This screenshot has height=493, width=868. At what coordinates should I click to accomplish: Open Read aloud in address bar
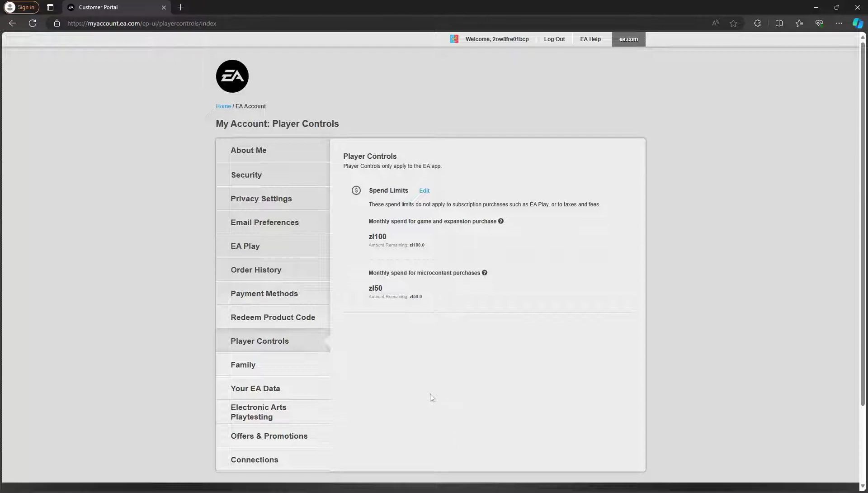tap(715, 23)
